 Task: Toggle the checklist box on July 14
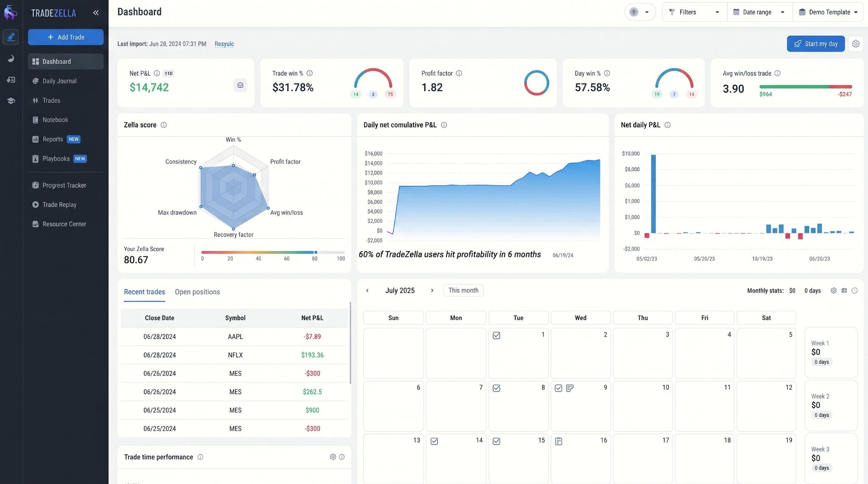pyautogui.click(x=434, y=441)
